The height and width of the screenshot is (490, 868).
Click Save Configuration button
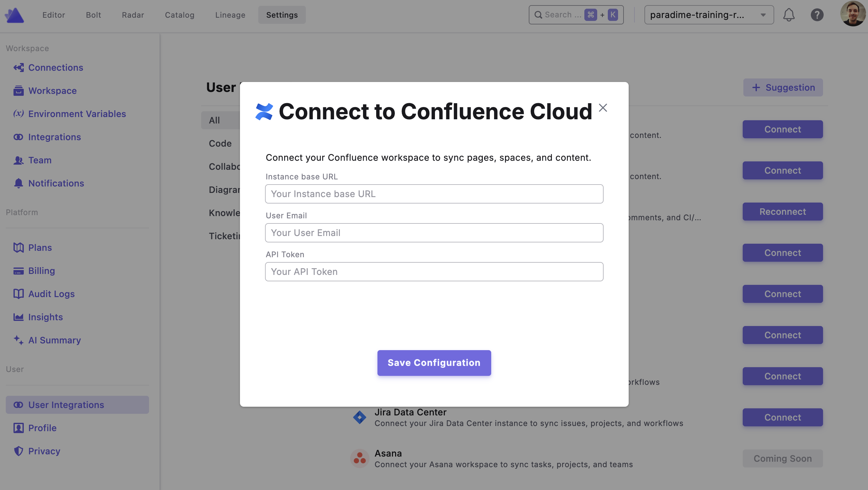click(x=434, y=363)
